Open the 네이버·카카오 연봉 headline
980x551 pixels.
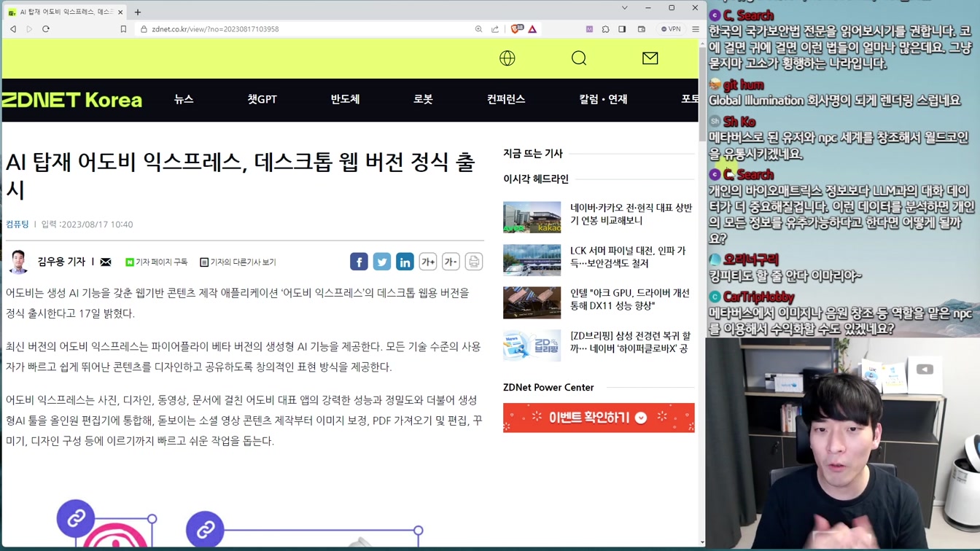pos(631,214)
